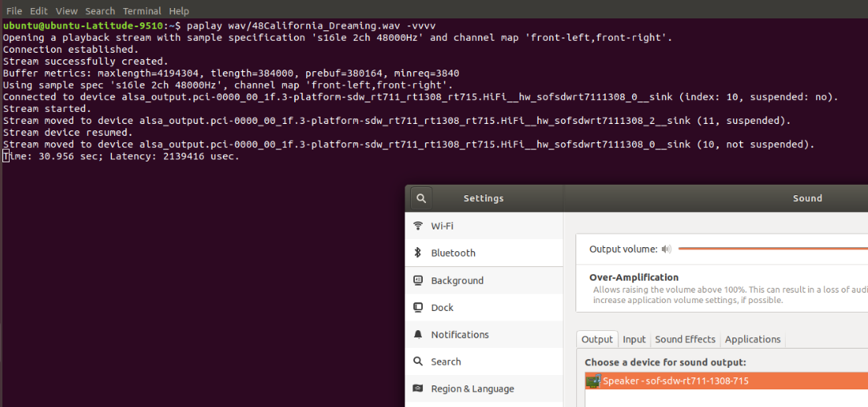Click the 'Stream started.' terminal line
The image size is (868, 407).
tap(47, 109)
